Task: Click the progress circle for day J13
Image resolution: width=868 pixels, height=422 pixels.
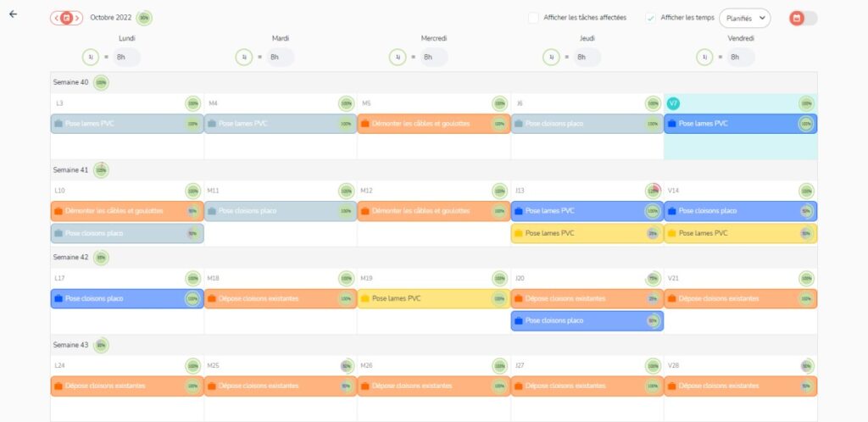Action: [653, 191]
